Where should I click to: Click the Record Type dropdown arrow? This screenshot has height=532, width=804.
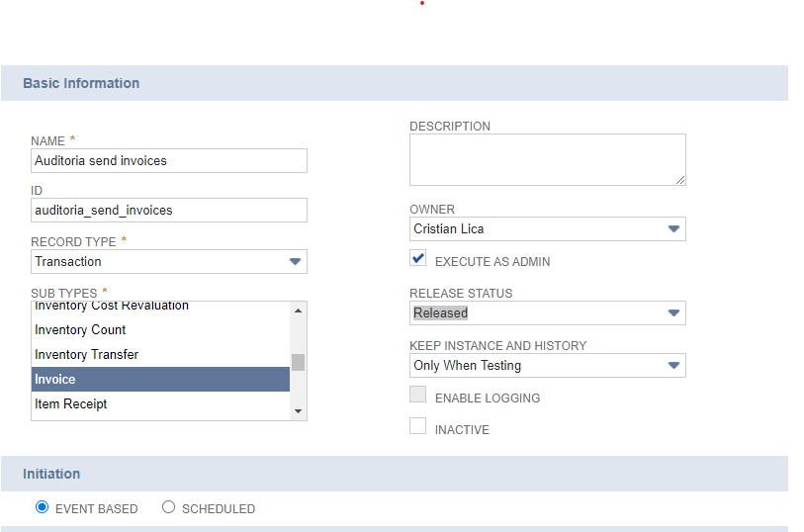pos(295,261)
